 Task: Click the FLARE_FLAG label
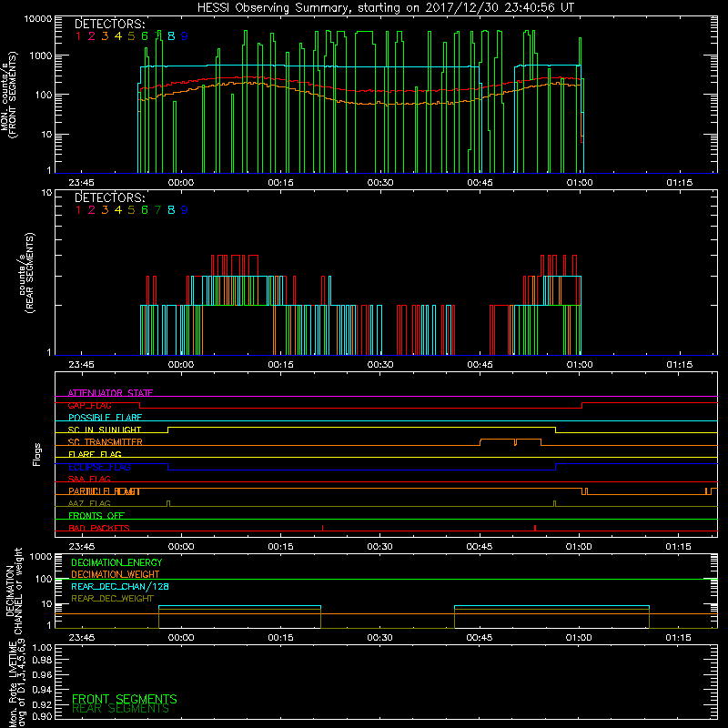[95, 454]
